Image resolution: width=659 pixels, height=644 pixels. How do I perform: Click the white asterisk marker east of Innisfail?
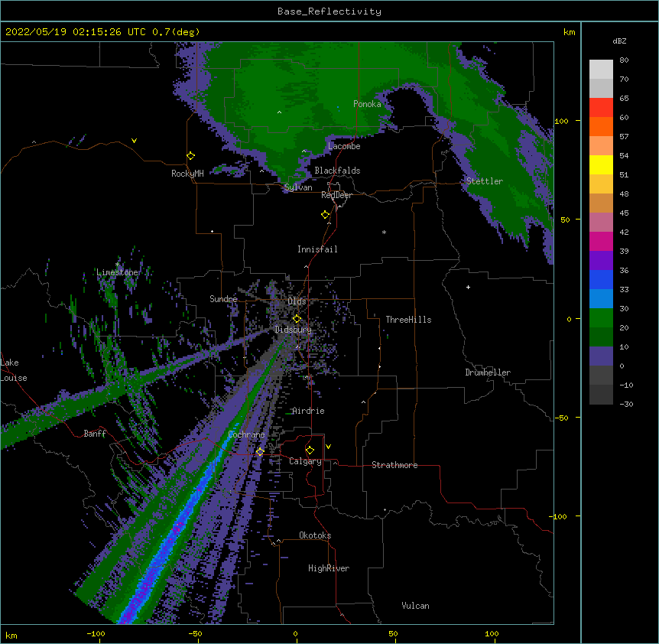pyautogui.click(x=384, y=233)
